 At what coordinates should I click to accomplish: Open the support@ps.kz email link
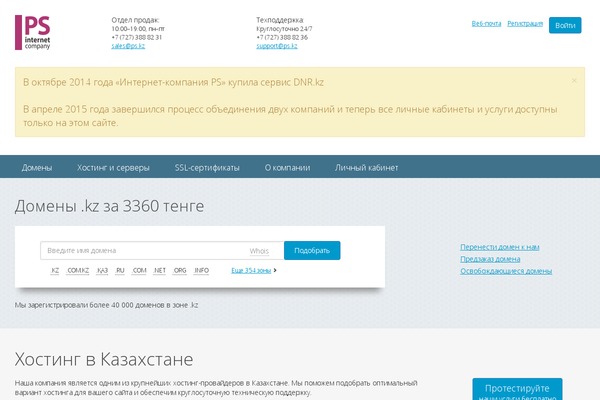[277, 46]
